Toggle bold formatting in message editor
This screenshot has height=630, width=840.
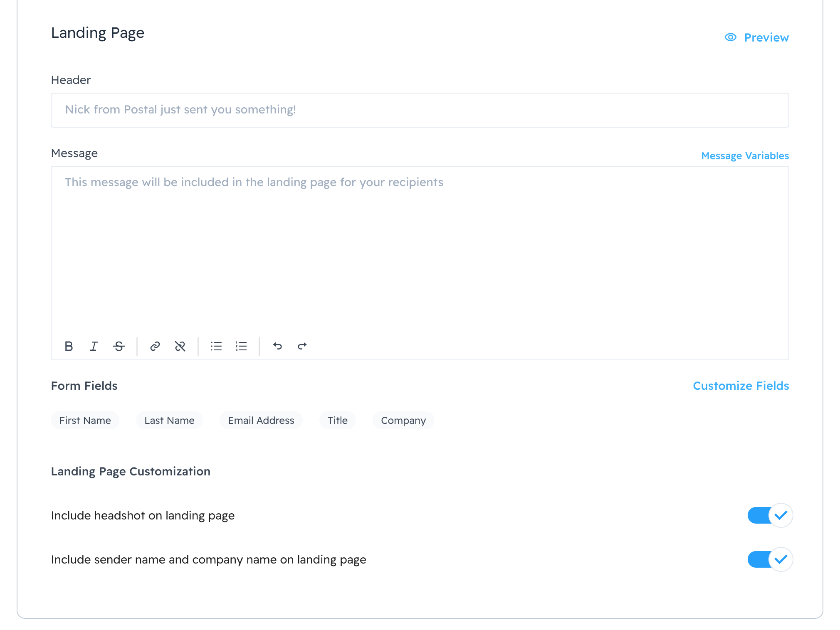(69, 346)
